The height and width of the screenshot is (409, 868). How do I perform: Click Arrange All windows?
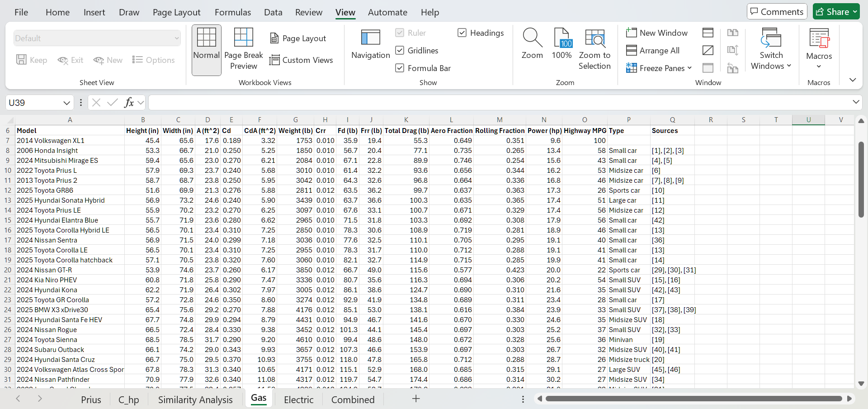(x=653, y=50)
